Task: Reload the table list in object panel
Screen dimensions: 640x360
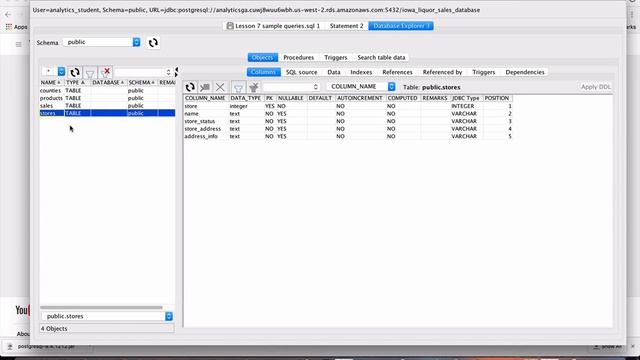Action: (74, 73)
